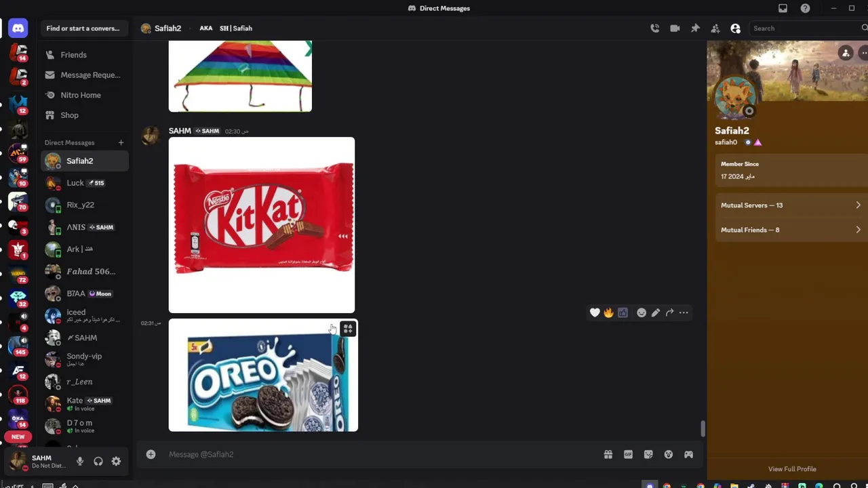This screenshot has width=868, height=488.
Task: Open Nitro Home
Action: tap(85, 95)
